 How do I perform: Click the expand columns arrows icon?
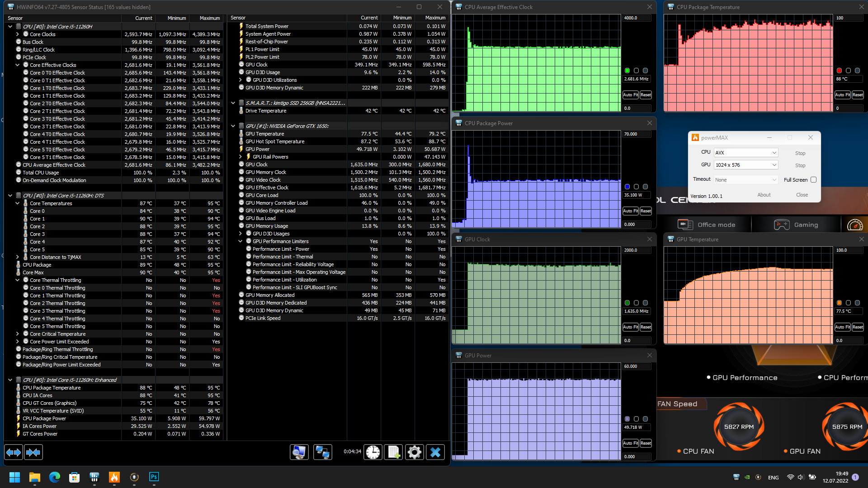click(x=14, y=452)
